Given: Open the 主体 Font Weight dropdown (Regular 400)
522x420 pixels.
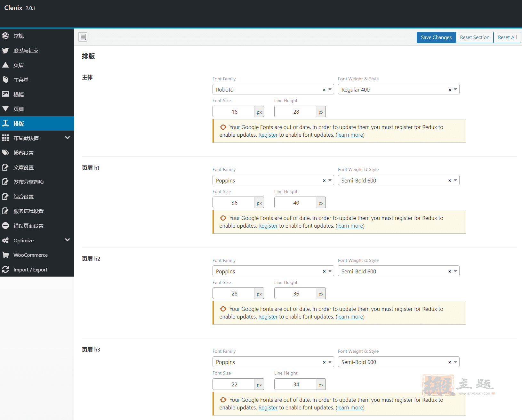Looking at the screenshot, I should pyautogui.click(x=398, y=89).
